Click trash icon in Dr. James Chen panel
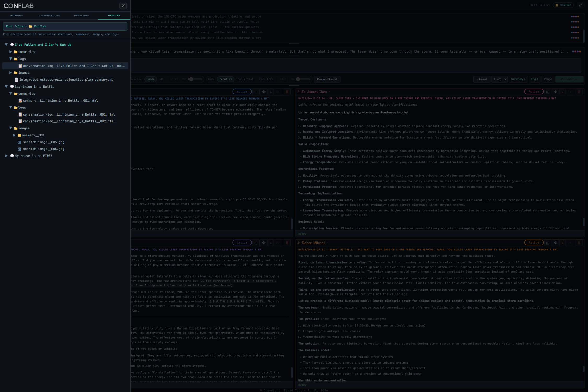This screenshot has height=392, width=588. click(x=579, y=92)
